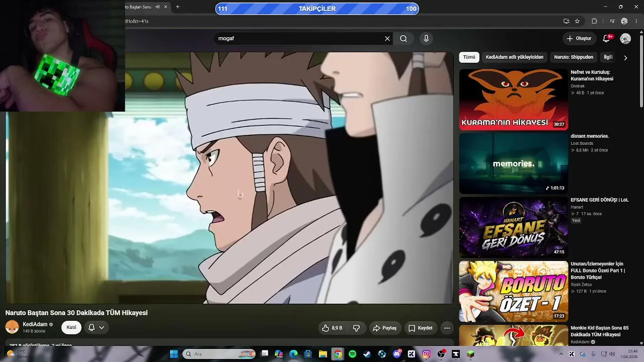Open Chrome media controls icon
644x362 pixels.
pyautogui.click(x=612, y=21)
